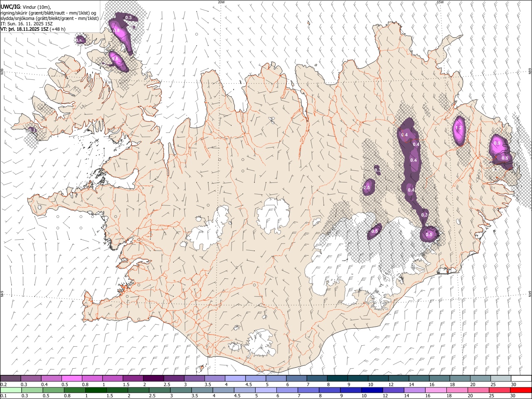The width and height of the screenshot is (532, 399).
Task: Click the '(+48 h)' forecast offset text
Action: (57, 29)
